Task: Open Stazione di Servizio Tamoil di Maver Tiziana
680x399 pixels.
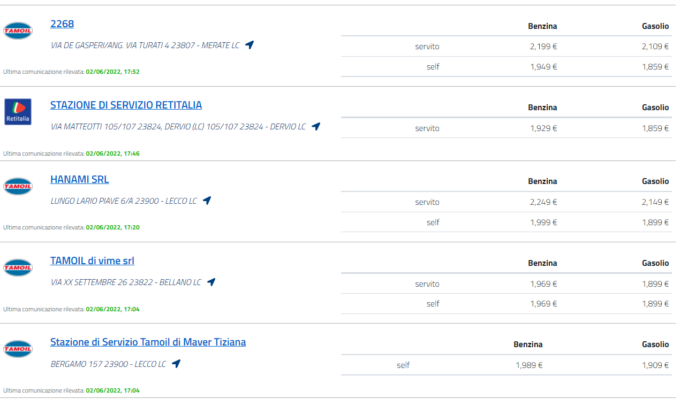Action: point(148,342)
